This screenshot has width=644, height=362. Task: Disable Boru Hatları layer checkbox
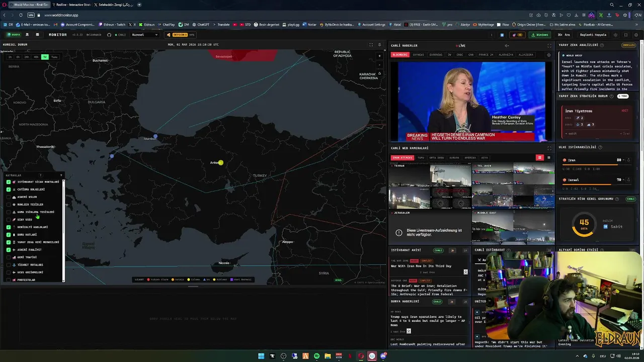tap(9, 235)
